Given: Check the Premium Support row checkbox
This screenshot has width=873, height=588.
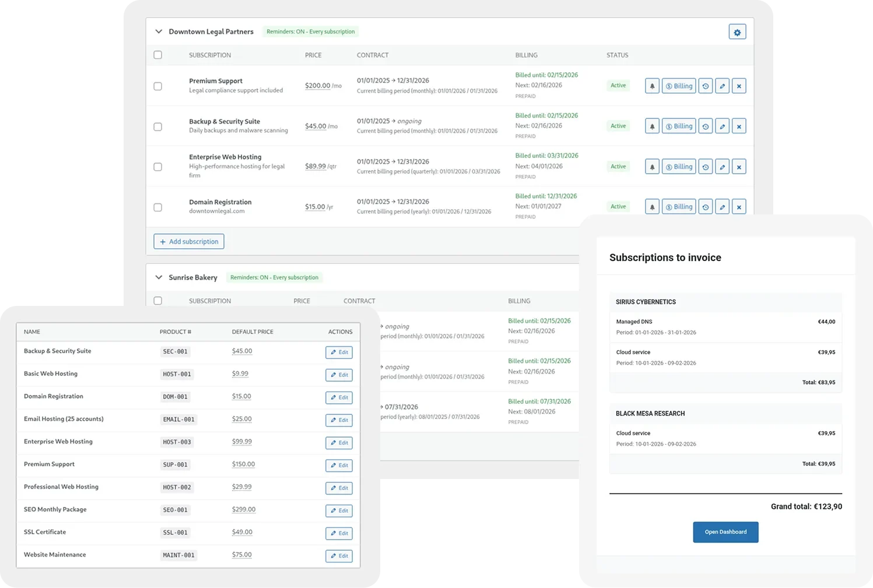Looking at the screenshot, I should point(157,86).
